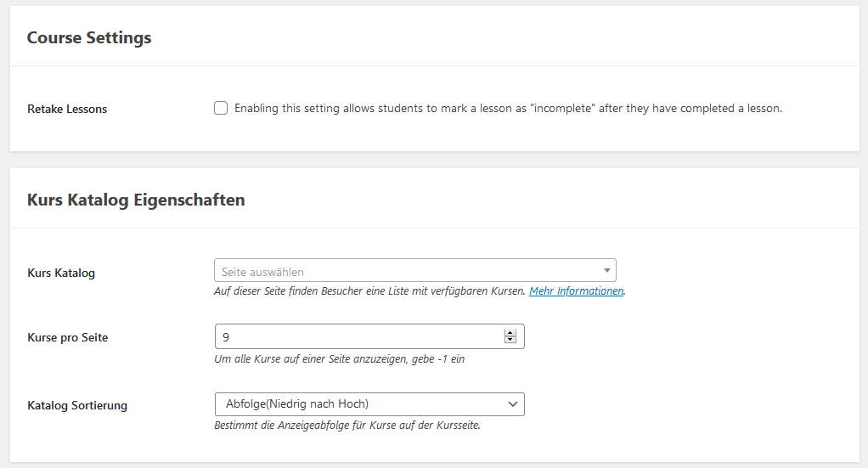
Task: Click the 'Kurs Katalog Eigenschaften' section heading
Action: click(136, 200)
